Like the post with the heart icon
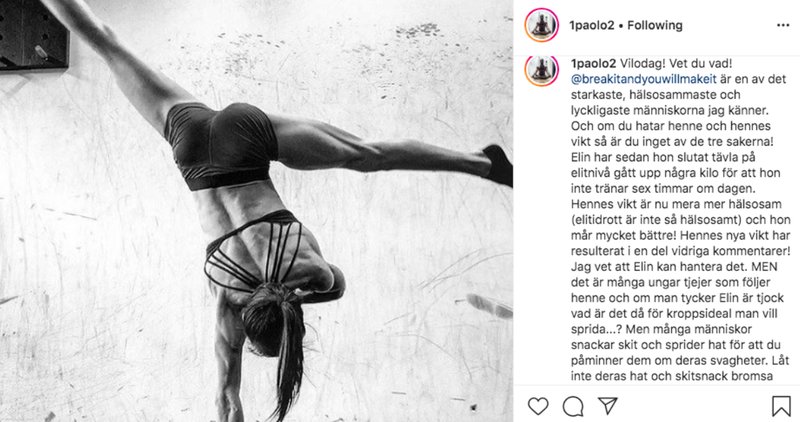 point(538,406)
